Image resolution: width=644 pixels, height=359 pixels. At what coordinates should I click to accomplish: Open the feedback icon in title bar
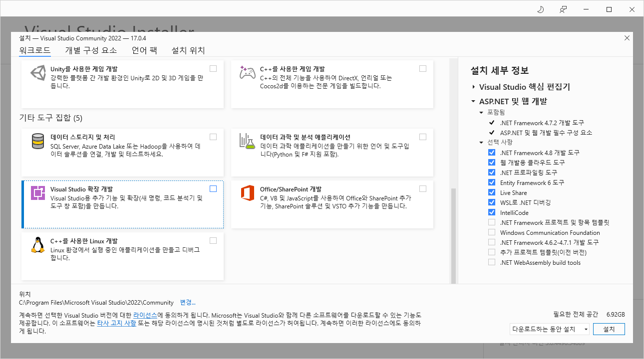pos(563,9)
